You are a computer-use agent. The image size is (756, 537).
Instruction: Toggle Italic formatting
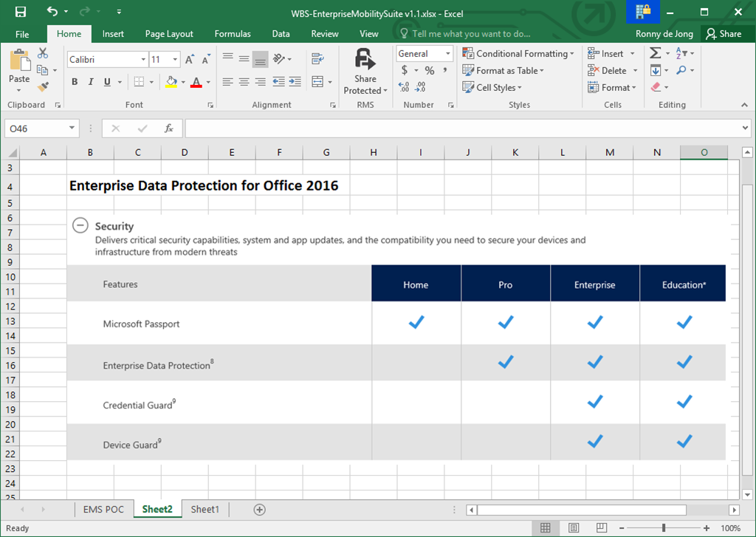tap(91, 82)
